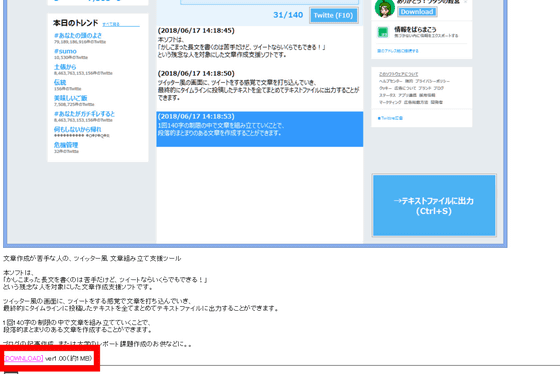The height and width of the screenshot is (374, 560).
Task: Open the マーケティング footer link
Action: (390, 103)
